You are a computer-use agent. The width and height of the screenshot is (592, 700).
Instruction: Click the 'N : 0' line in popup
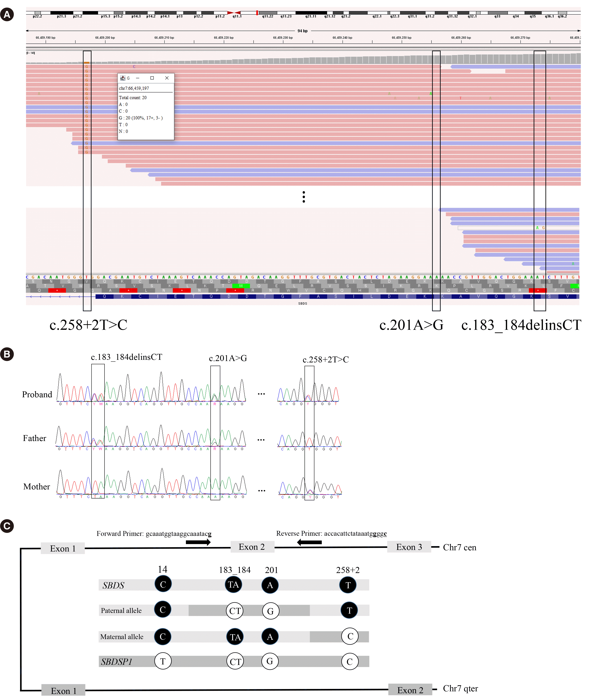tap(124, 131)
